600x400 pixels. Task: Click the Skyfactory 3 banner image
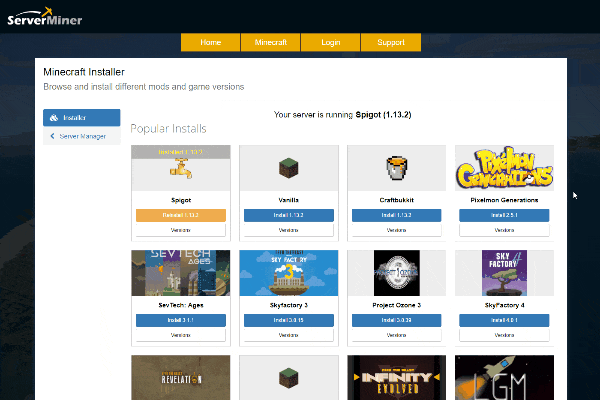289,273
